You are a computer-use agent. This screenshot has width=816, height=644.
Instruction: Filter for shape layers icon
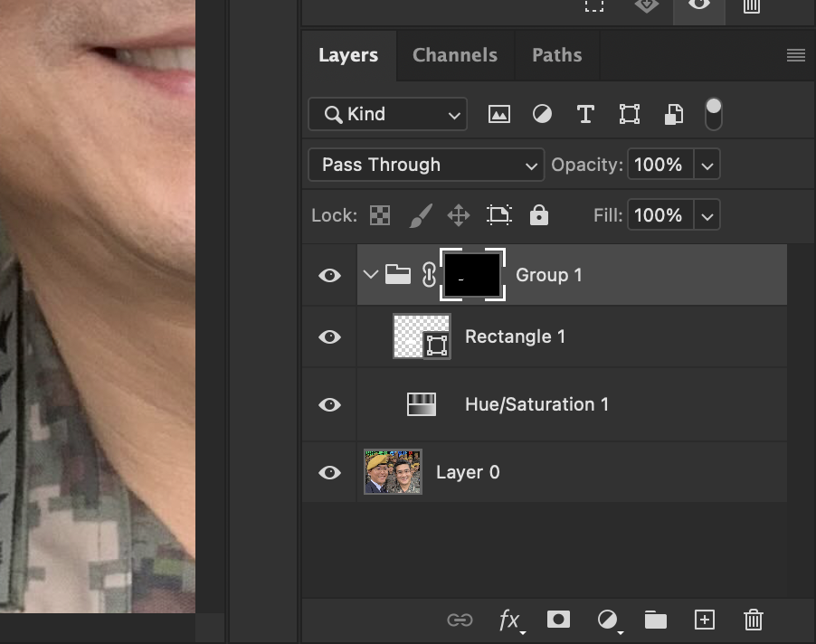[x=629, y=114]
